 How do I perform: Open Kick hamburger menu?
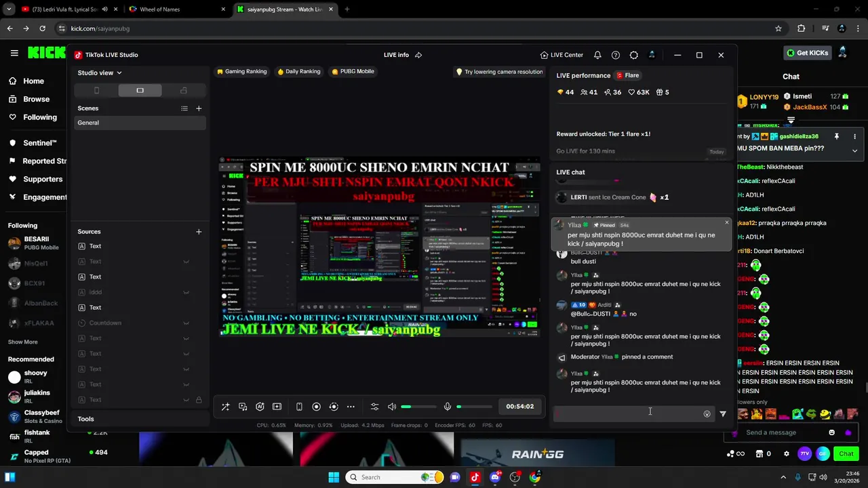click(x=14, y=53)
